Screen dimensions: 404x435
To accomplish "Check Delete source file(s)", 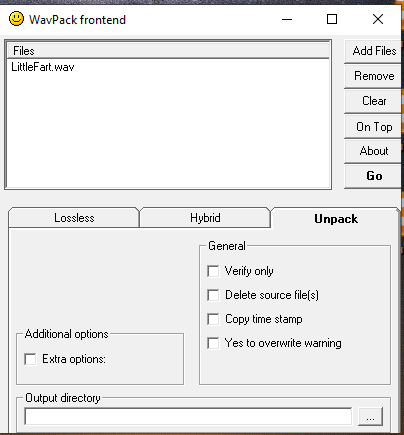I will pos(213,295).
